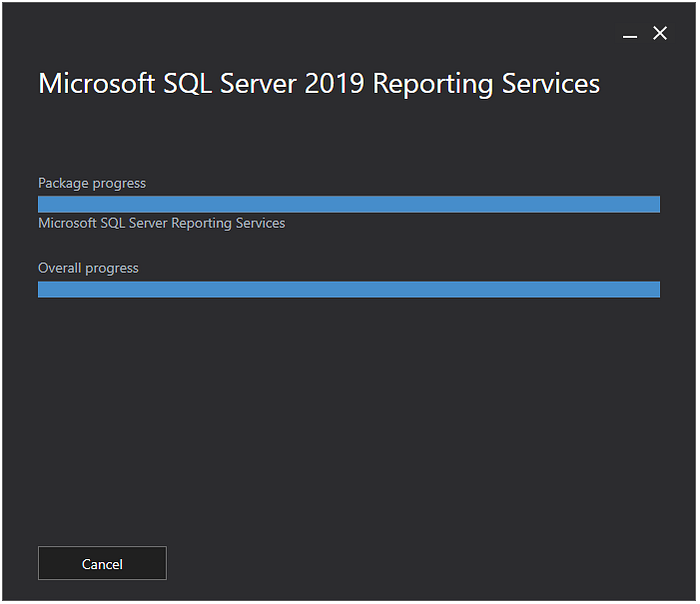Click the Microsoft SQL Server 2019 Reporting Services heading
This screenshot has height=604, width=700.
pos(319,84)
